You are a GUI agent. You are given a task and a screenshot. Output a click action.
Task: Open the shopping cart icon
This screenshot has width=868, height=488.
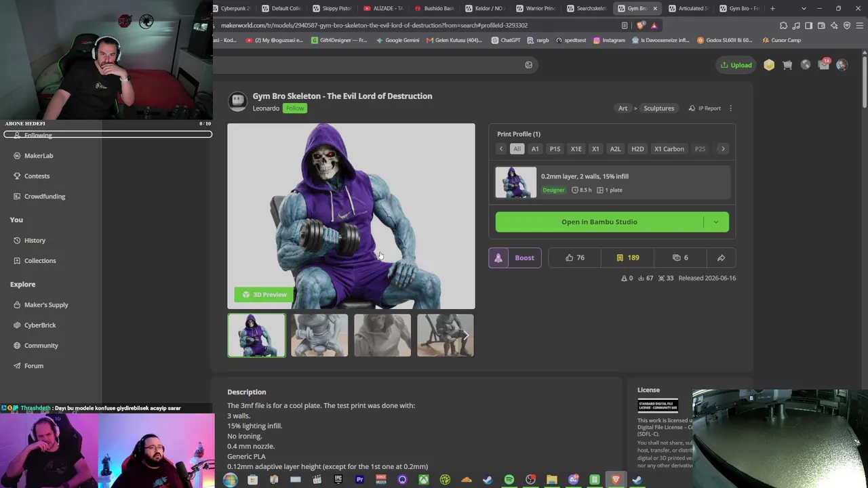tap(787, 65)
